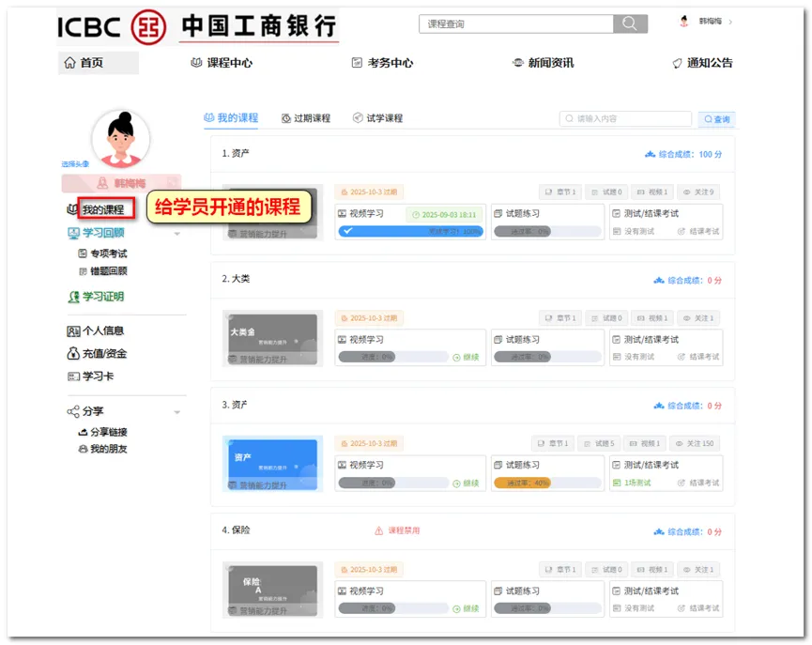Open 大类金 course thumbnail
The height and width of the screenshot is (645, 812).
coord(273,338)
